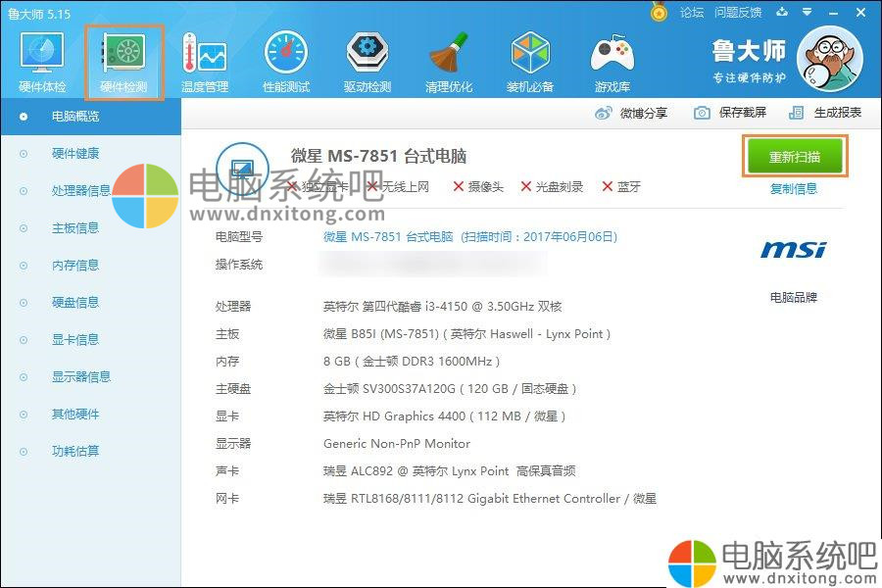
Task: Open the 论坛 forum link
Action: 692,13
